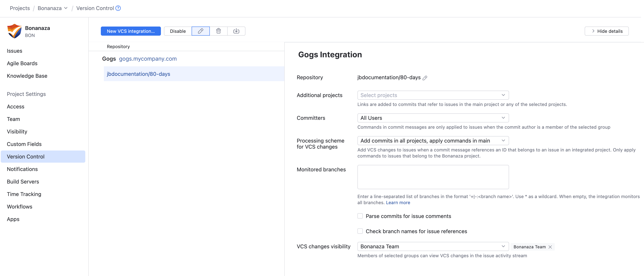This screenshot has height=276, width=644.
Task: Open the edit pencil icon in the toolbar
Action: [x=201, y=31]
